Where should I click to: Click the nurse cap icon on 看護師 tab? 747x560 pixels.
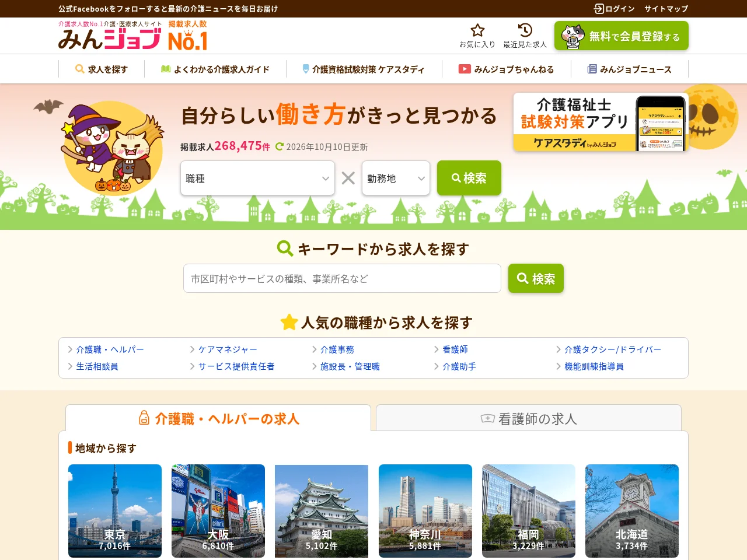(x=487, y=418)
